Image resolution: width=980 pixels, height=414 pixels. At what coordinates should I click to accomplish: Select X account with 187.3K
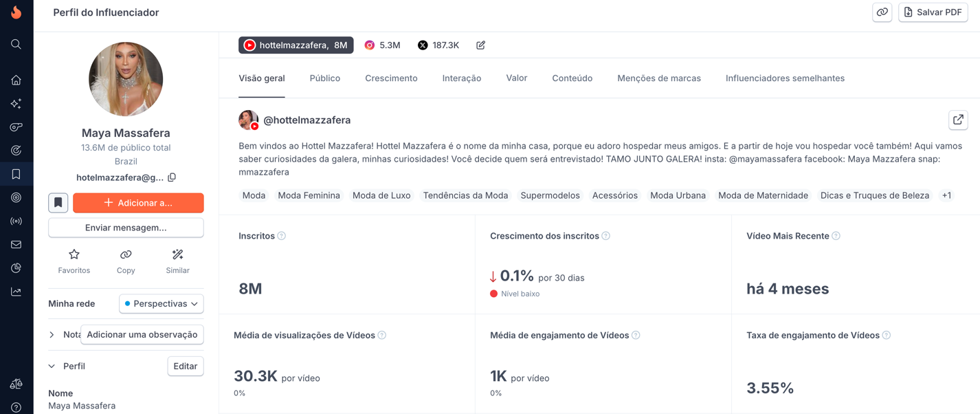tap(438, 45)
